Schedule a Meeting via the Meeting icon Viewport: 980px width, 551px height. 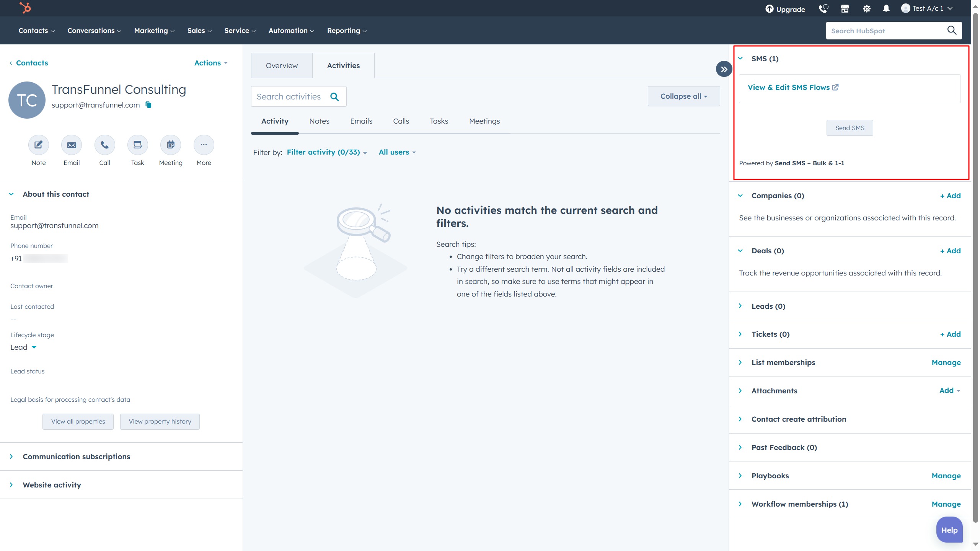coord(170,145)
